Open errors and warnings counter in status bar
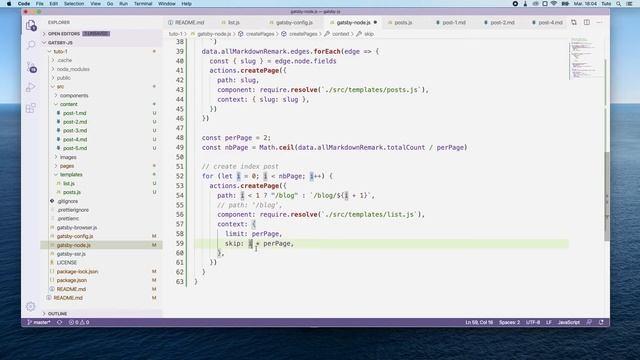This screenshot has width=640, height=360. point(79,322)
